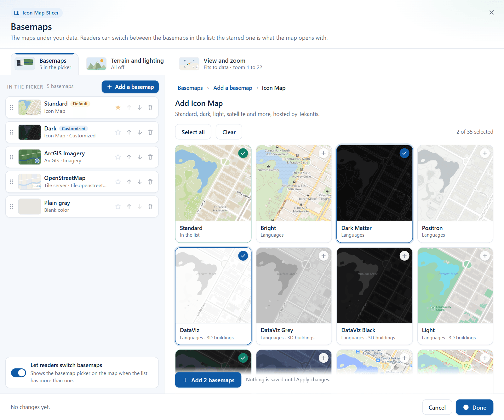Click the Icon Map Slicer badge

[x=37, y=13]
